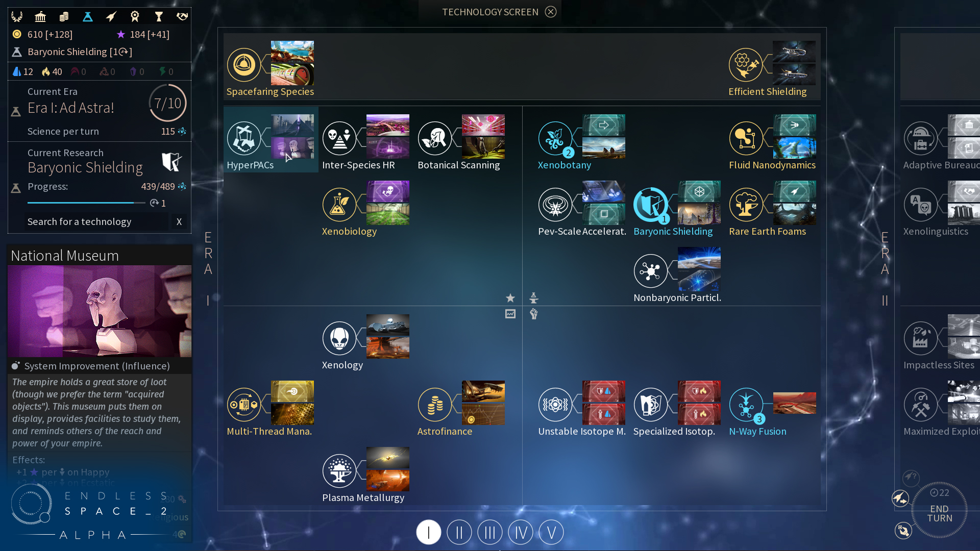
Task: Toggle the pin marker icon below star
Action: (510, 314)
